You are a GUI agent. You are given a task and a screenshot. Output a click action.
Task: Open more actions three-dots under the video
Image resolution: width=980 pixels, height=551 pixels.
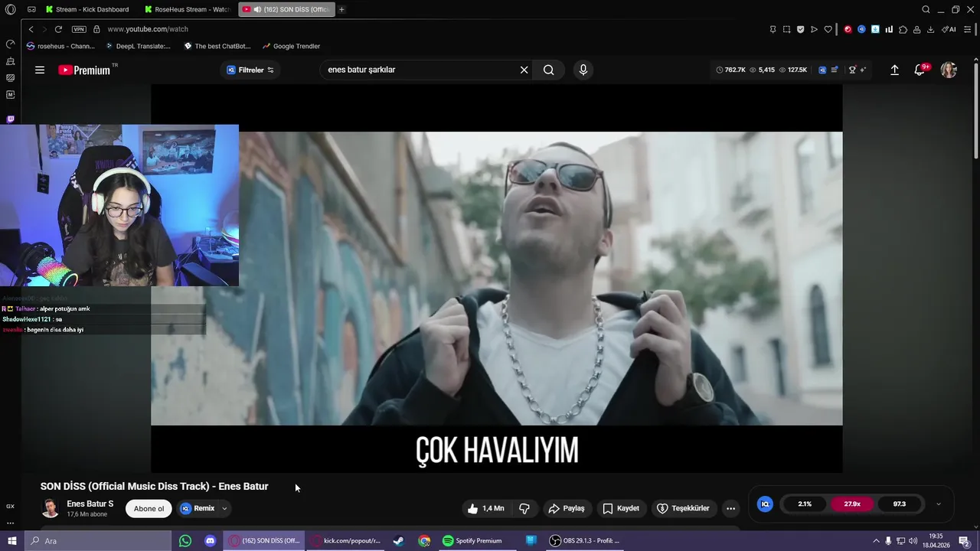tap(730, 508)
